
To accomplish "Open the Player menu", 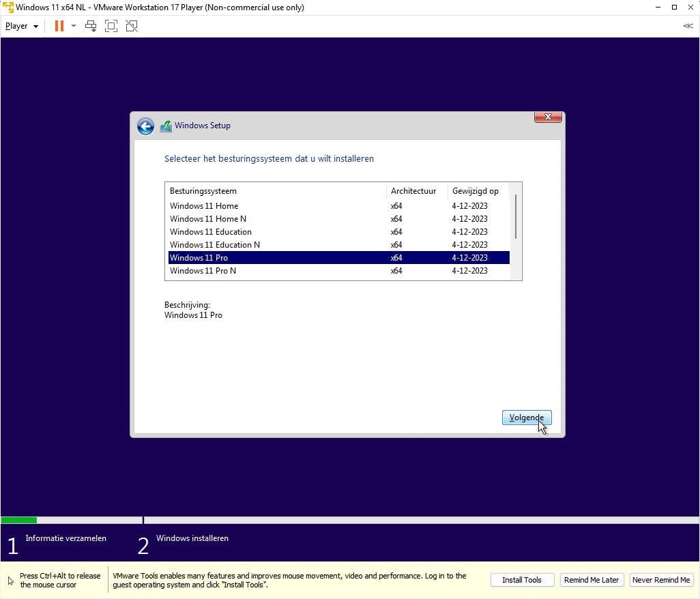I will (21, 26).
